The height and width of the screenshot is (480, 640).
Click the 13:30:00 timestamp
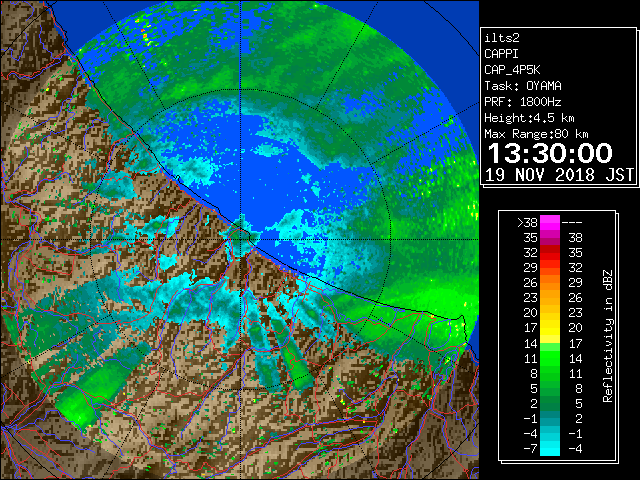pos(550,153)
